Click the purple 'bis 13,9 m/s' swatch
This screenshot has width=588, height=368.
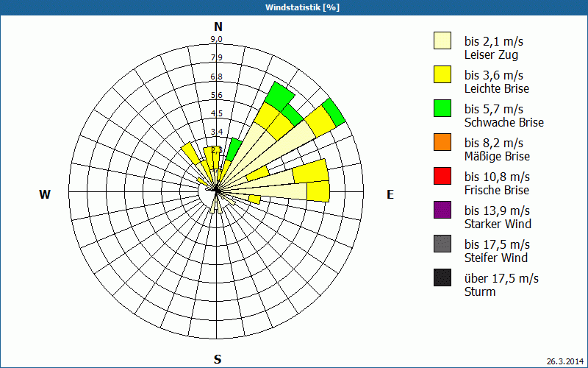coord(442,210)
